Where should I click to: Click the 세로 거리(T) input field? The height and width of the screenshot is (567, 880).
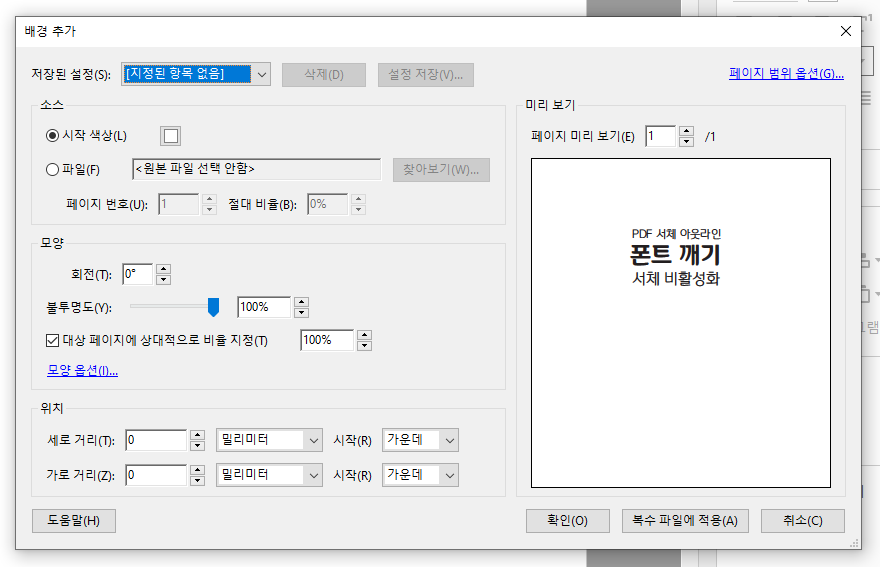coord(155,440)
